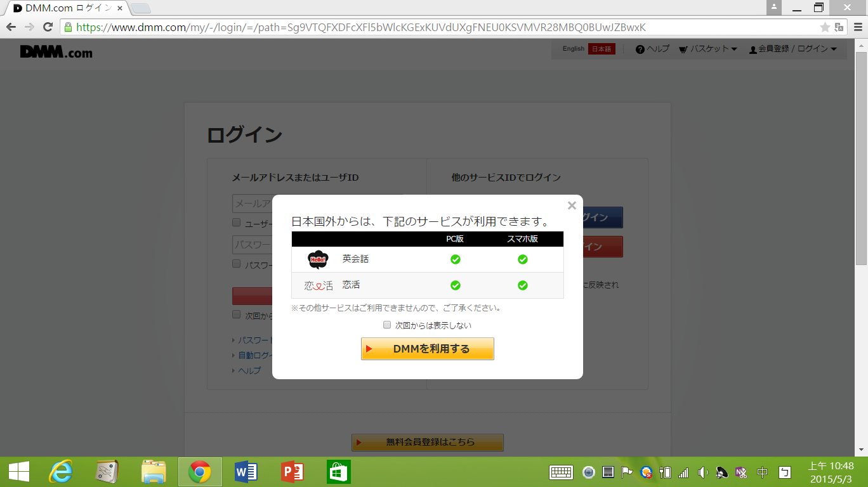The image size is (868, 487).
Task: Bookmark this page with the star icon
Action: (x=825, y=27)
